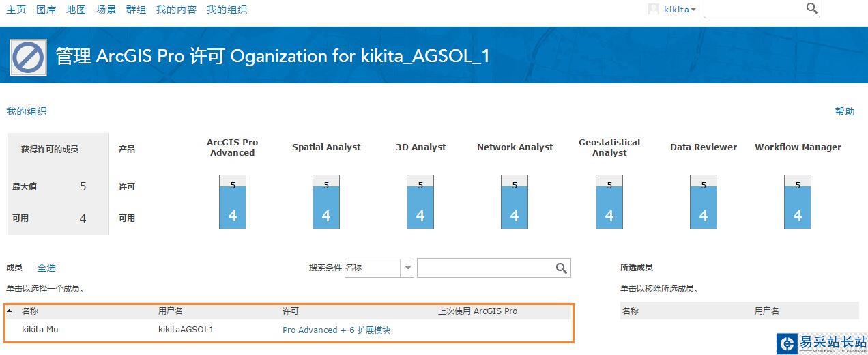Click the Geostatistical Analyst license gauge
868x355 pixels.
(609, 202)
